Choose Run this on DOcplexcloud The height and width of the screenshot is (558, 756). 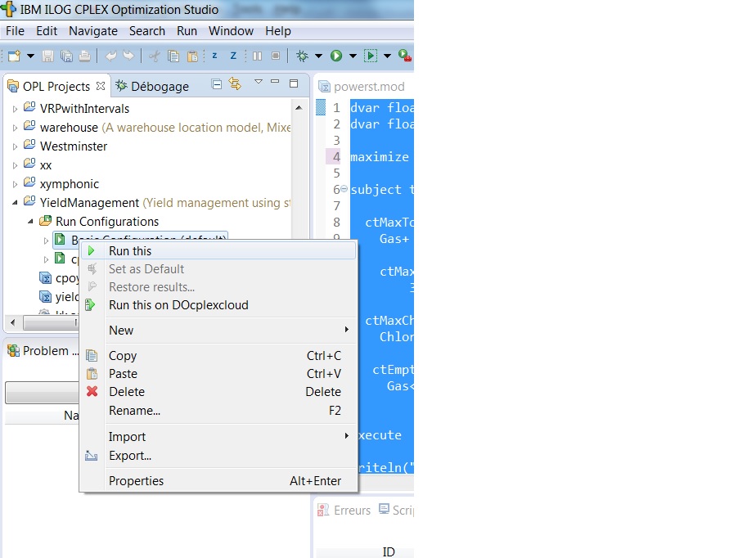(x=218, y=305)
